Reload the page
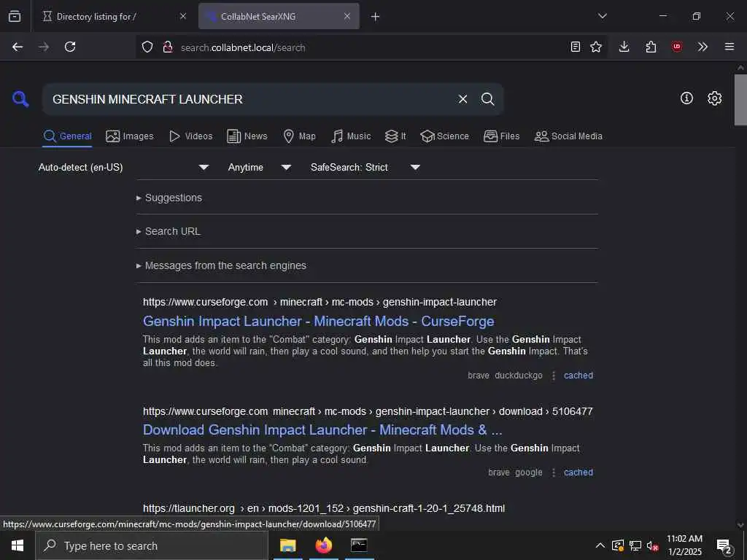Screen dimensions: 747x560 pyautogui.click(x=70, y=47)
